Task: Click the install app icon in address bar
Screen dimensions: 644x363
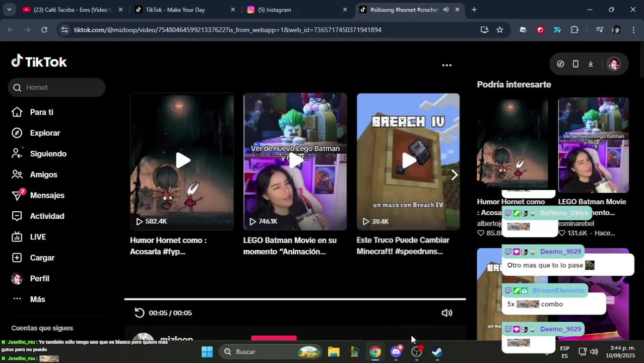Action: coord(485,30)
